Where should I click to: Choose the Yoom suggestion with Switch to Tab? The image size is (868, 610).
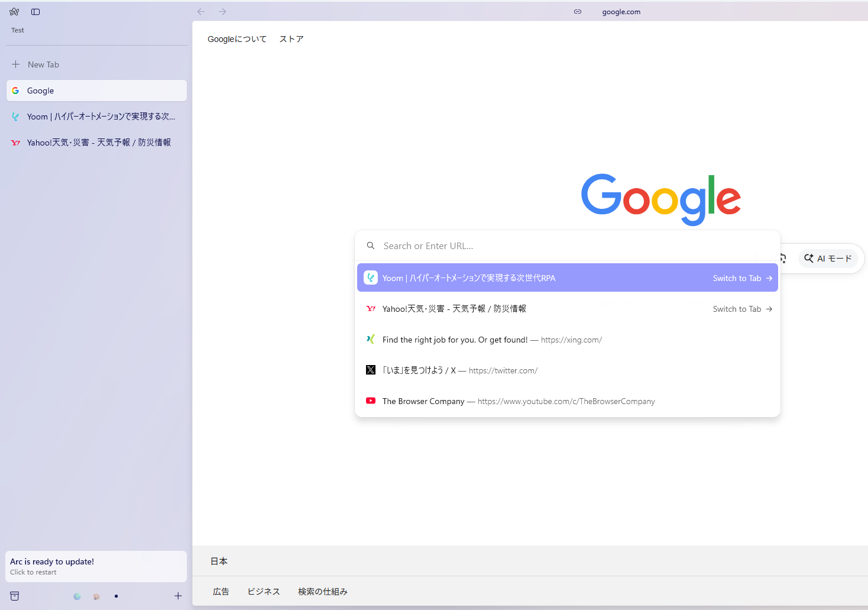(x=568, y=278)
